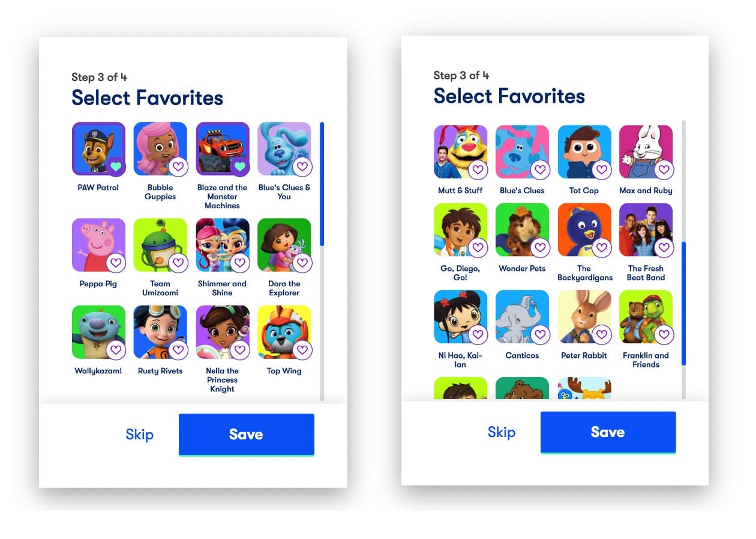Click the Ni Hao, Kai-lan thumbnail
The height and width of the screenshot is (539, 756).
(460, 317)
